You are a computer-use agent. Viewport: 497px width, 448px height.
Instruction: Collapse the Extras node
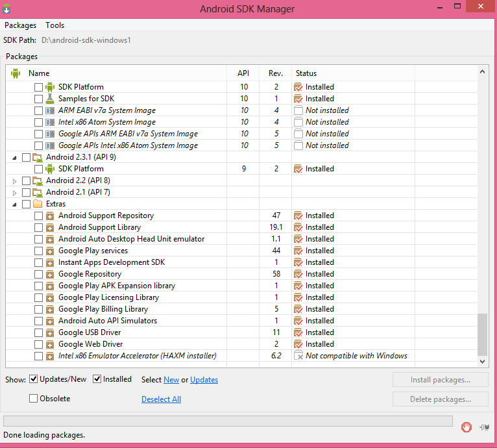point(14,205)
